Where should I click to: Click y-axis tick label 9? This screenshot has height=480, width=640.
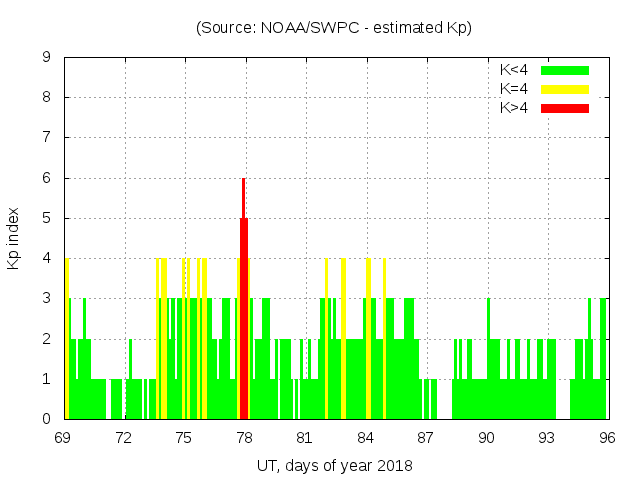click(47, 57)
